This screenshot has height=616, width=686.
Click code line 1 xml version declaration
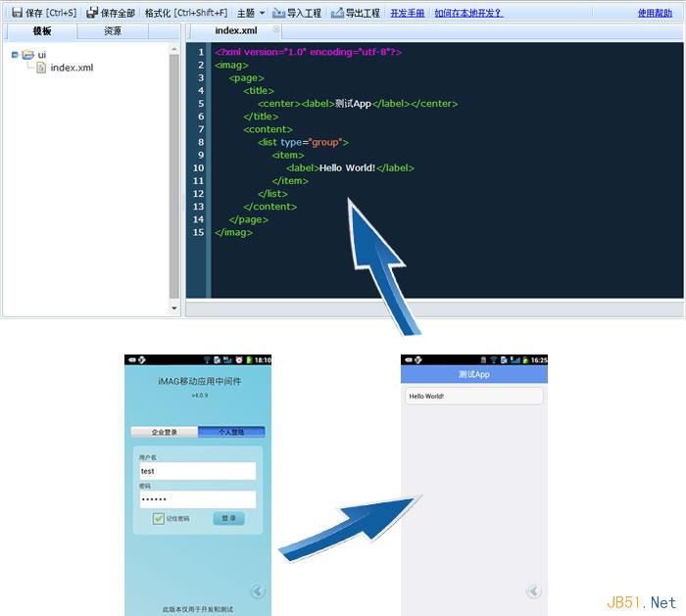tap(308, 52)
